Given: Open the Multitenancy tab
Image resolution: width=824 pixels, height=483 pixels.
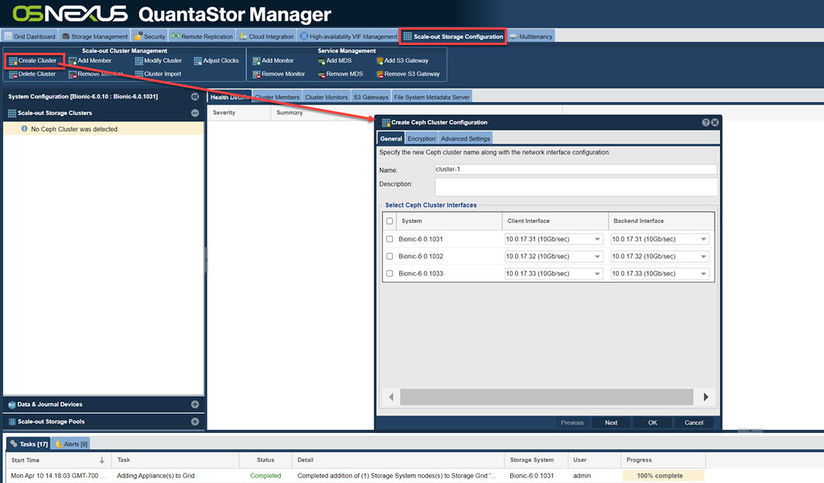Looking at the screenshot, I should [531, 36].
